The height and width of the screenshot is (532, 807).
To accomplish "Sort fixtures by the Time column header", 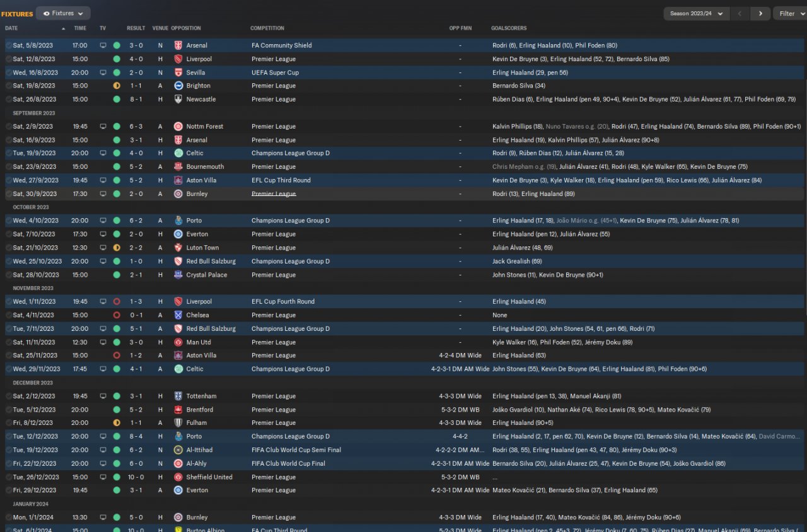I will tap(80, 28).
